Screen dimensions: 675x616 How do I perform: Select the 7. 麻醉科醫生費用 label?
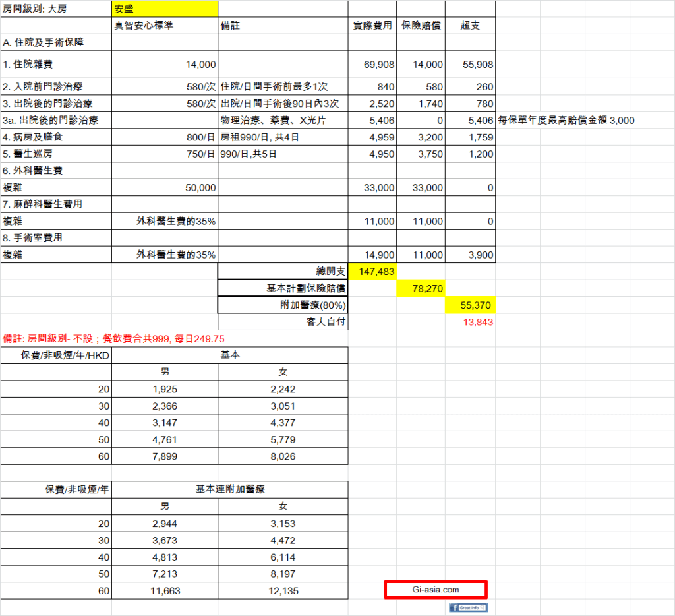[56, 204]
